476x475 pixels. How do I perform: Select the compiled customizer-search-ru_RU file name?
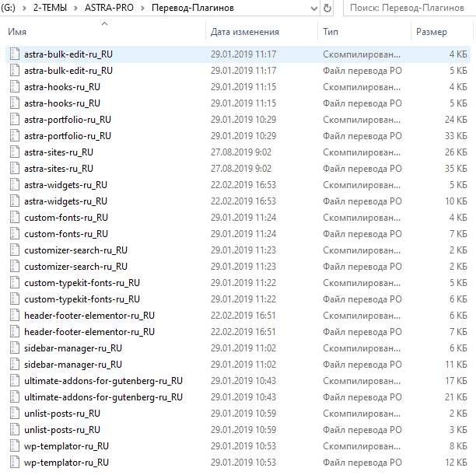coord(75,250)
